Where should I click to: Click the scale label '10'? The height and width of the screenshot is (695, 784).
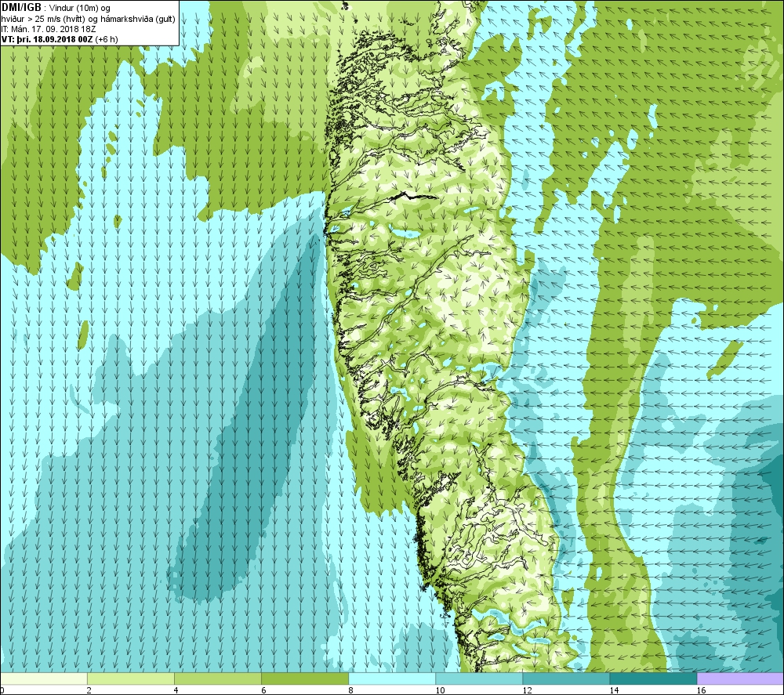440,690
